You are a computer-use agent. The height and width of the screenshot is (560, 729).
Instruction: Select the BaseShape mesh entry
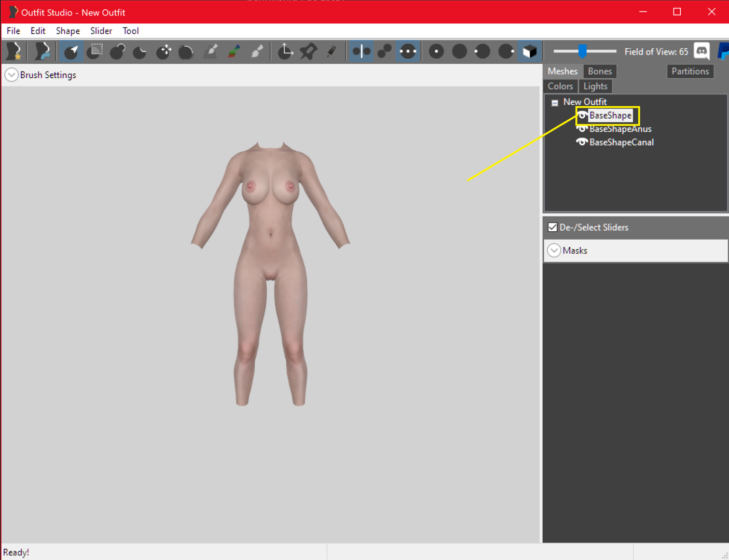pos(610,115)
